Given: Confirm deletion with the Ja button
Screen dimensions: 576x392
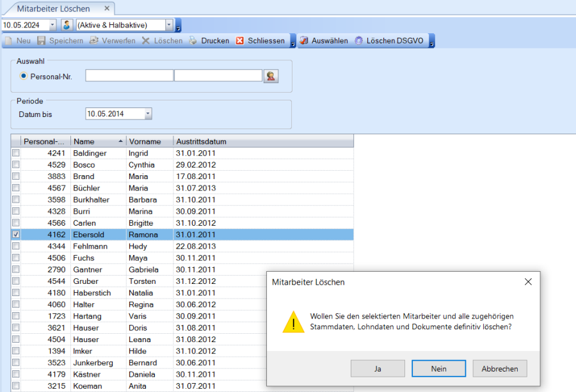Looking at the screenshot, I should coord(378,368).
